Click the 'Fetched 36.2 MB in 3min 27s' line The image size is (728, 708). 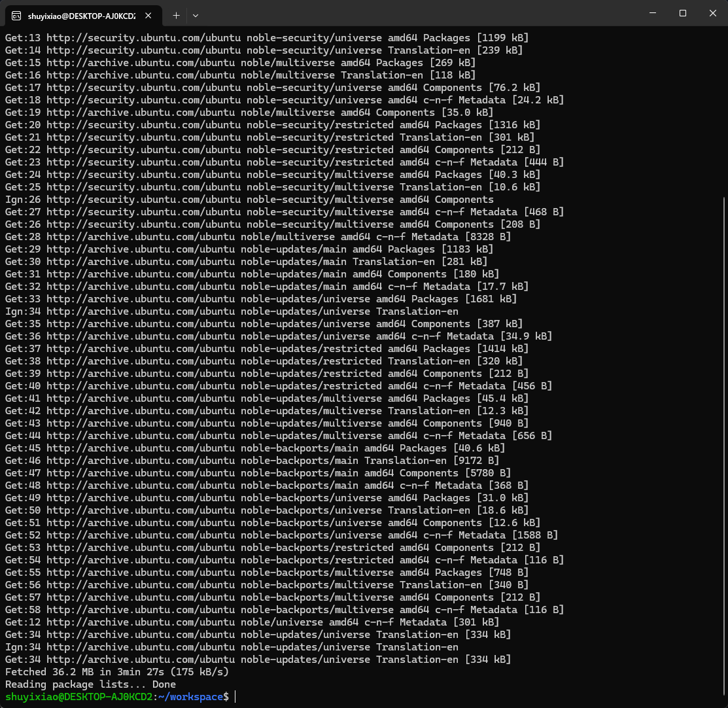click(117, 672)
